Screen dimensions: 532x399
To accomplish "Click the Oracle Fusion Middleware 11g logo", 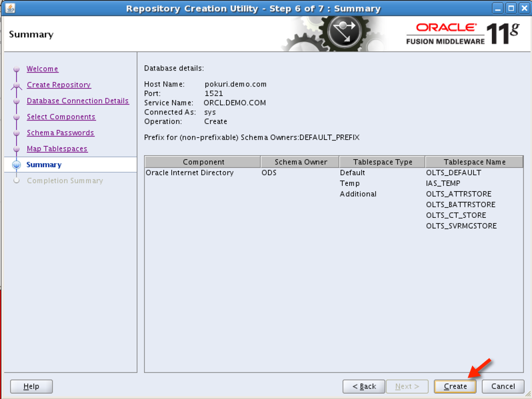I will click(463, 33).
